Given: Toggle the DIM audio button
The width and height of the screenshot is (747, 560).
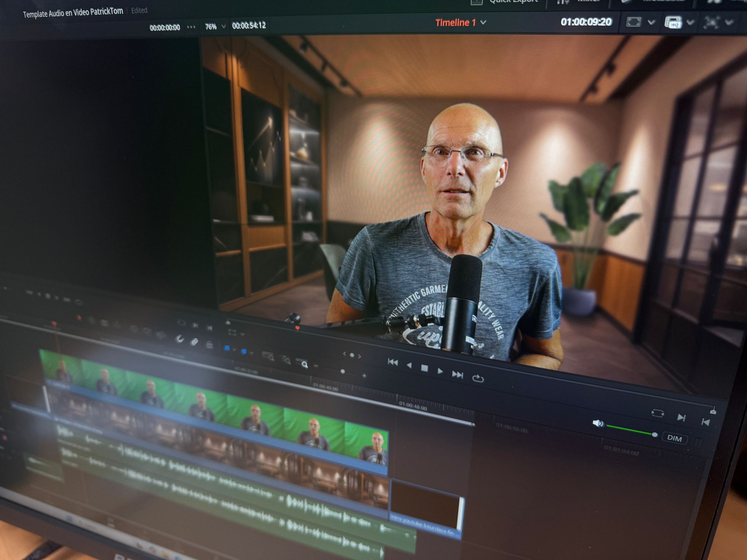Looking at the screenshot, I should pos(674,438).
